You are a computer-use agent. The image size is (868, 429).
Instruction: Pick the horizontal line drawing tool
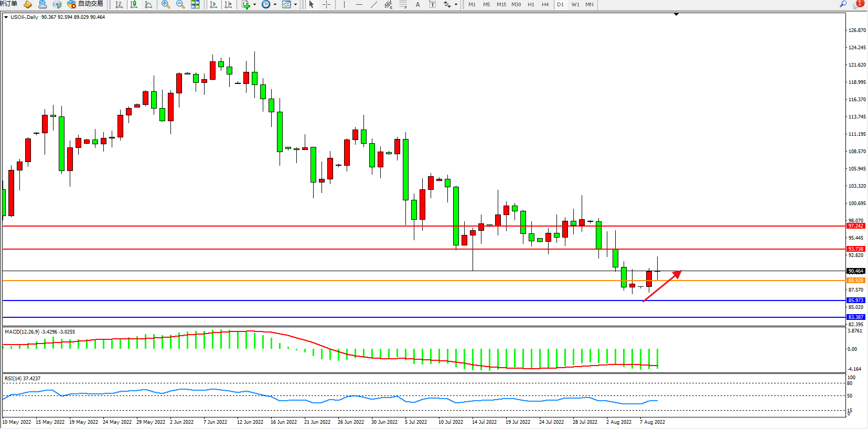pyautogui.click(x=359, y=4)
